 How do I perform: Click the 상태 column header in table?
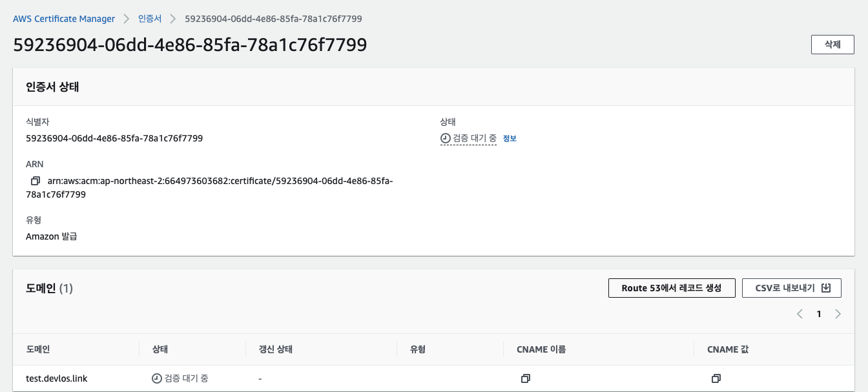point(160,349)
